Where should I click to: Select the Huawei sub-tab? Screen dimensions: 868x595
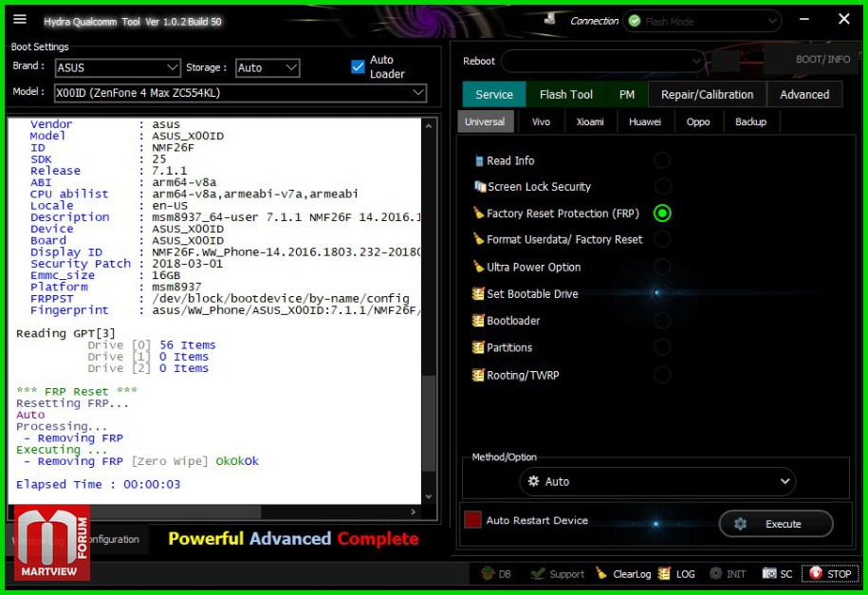point(645,121)
